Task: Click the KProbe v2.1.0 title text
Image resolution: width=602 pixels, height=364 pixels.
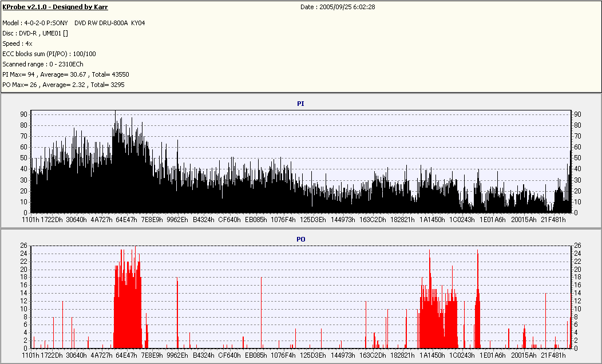Action: (x=55, y=7)
